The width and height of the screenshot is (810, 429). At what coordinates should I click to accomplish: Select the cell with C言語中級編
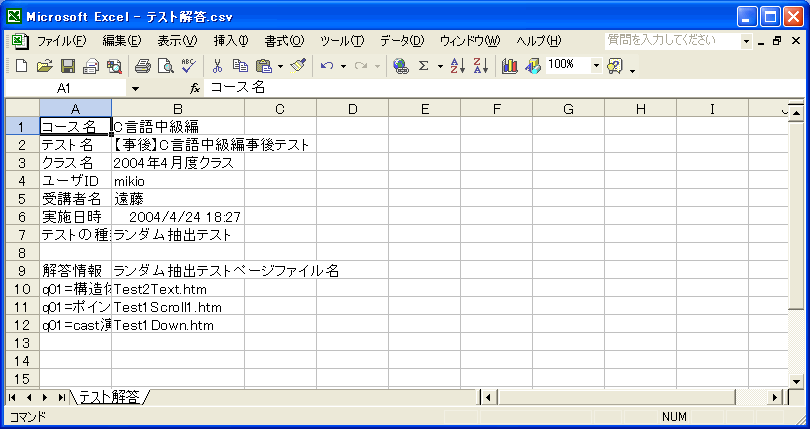tap(178, 126)
